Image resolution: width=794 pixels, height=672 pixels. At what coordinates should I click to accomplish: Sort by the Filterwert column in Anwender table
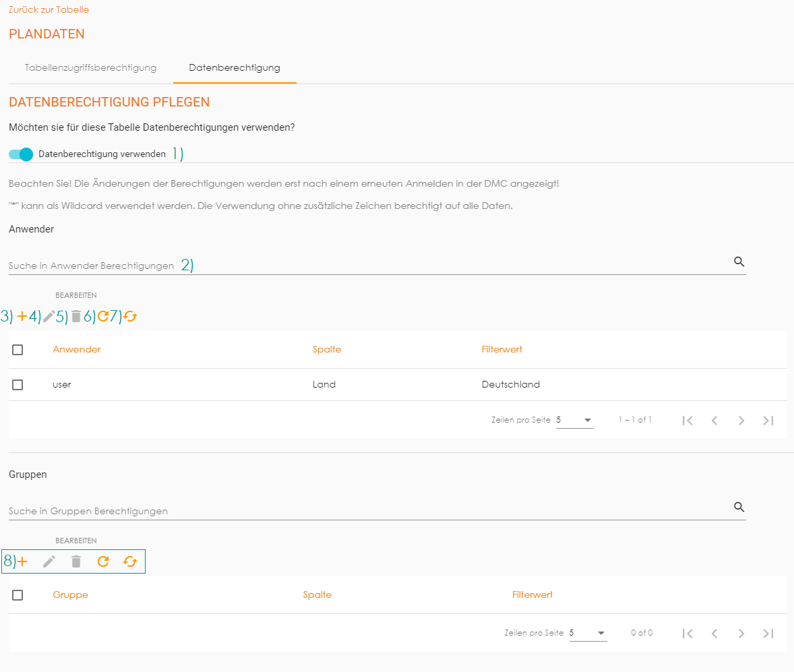[x=501, y=350]
